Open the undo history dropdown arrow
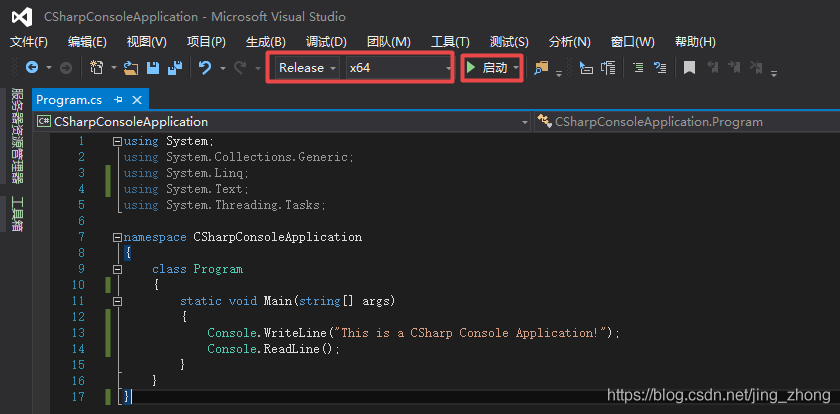Image resolution: width=840 pixels, height=414 pixels. point(223,68)
